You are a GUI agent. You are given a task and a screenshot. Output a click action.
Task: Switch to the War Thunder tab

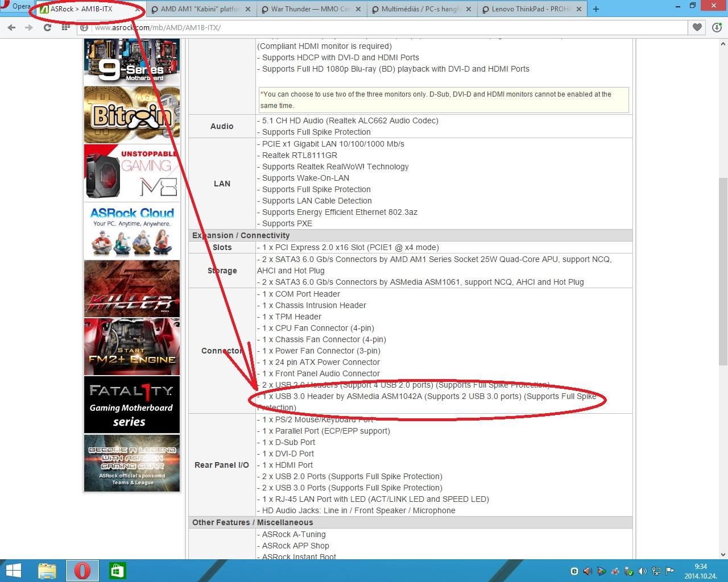click(311, 9)
